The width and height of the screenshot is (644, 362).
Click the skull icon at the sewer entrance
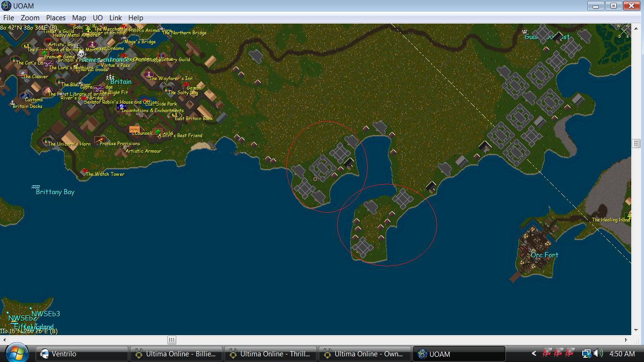(x=81, y=54)
